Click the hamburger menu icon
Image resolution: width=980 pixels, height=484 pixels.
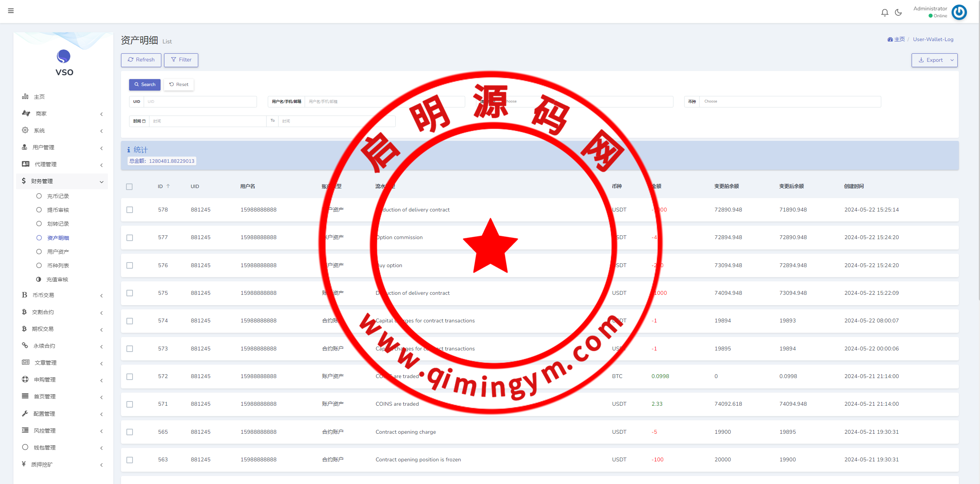(x=11, y=11)
